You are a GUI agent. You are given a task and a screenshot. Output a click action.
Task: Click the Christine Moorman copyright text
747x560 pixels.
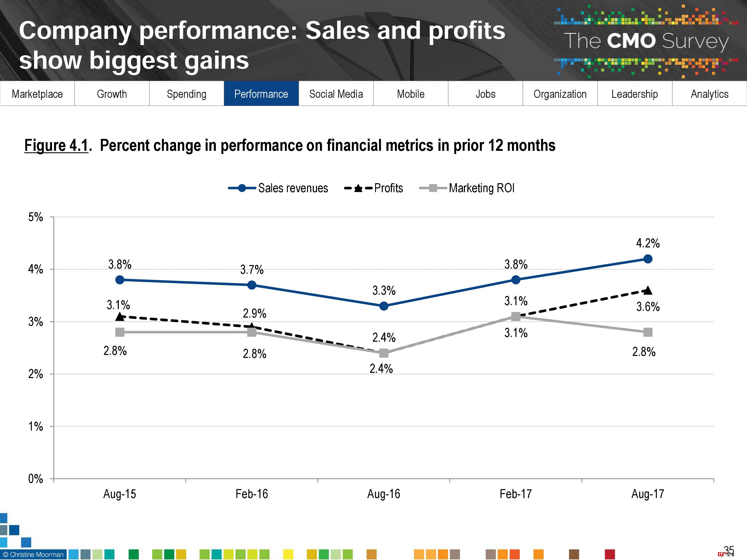click(x=33, y=554)
